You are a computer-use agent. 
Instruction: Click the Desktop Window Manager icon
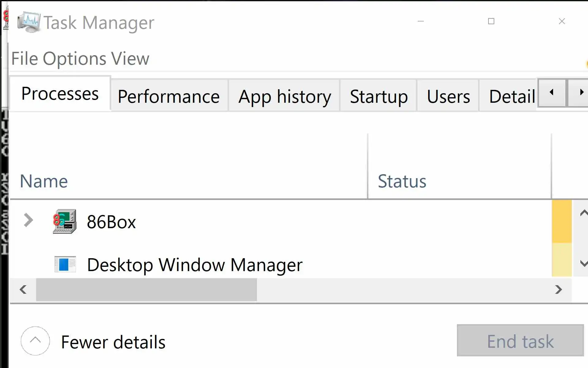click(65, 264)
